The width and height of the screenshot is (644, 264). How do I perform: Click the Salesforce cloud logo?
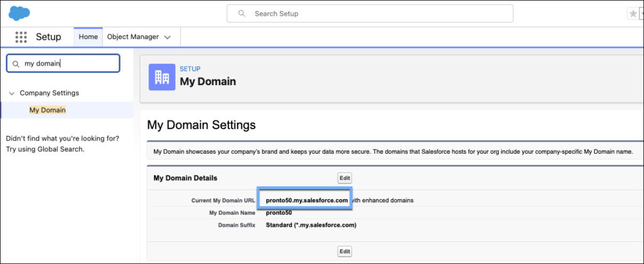click(19, 13)
